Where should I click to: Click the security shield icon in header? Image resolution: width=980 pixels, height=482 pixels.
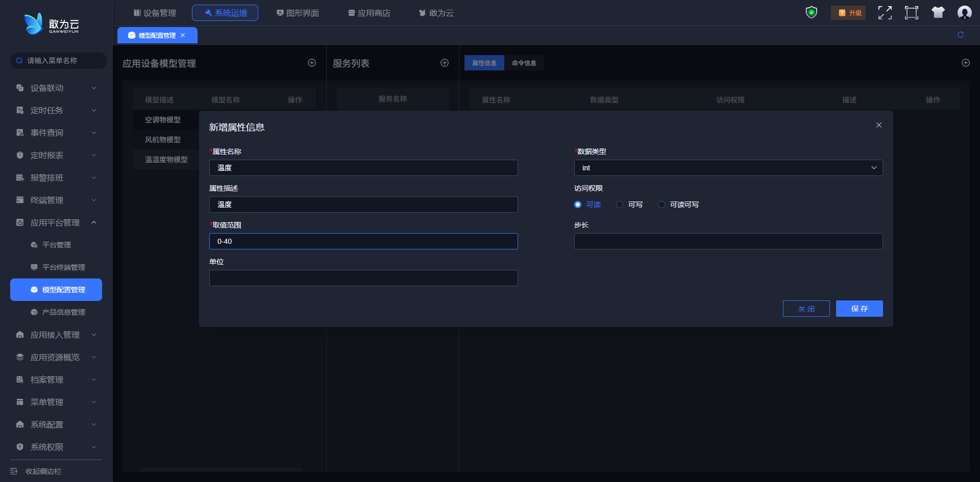[811, 13]
